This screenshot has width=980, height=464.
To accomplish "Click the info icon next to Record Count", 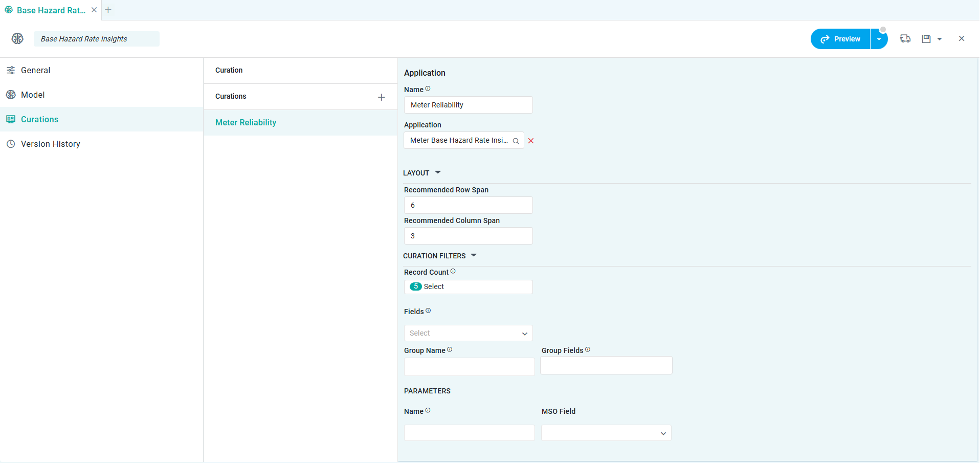I will pyautogui.click(x=453, y=272).
